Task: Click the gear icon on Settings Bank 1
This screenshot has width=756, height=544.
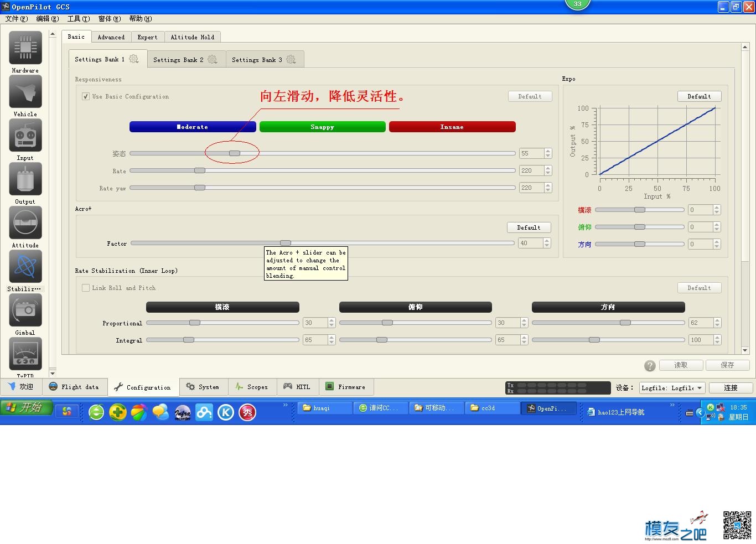Action: (133, 59)
